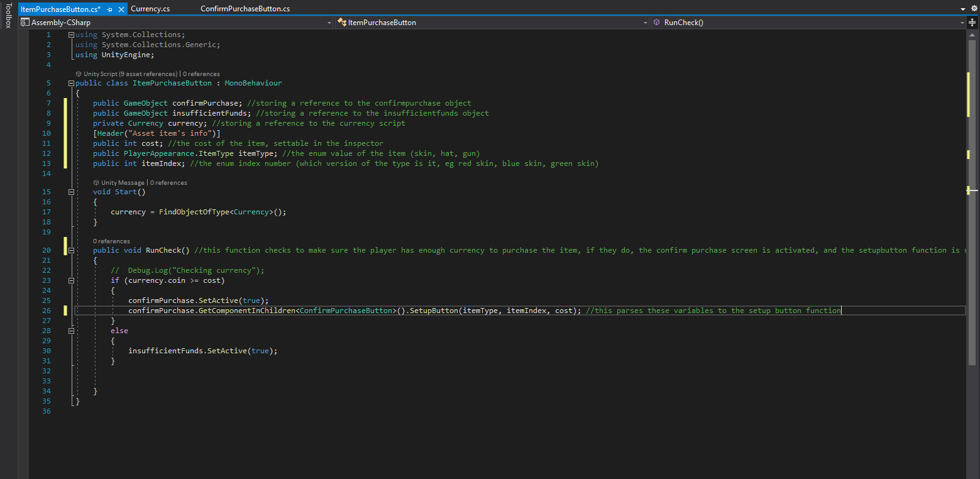
Task: Click 'SetupButton' method call on line 26
Action: (434, 311)
